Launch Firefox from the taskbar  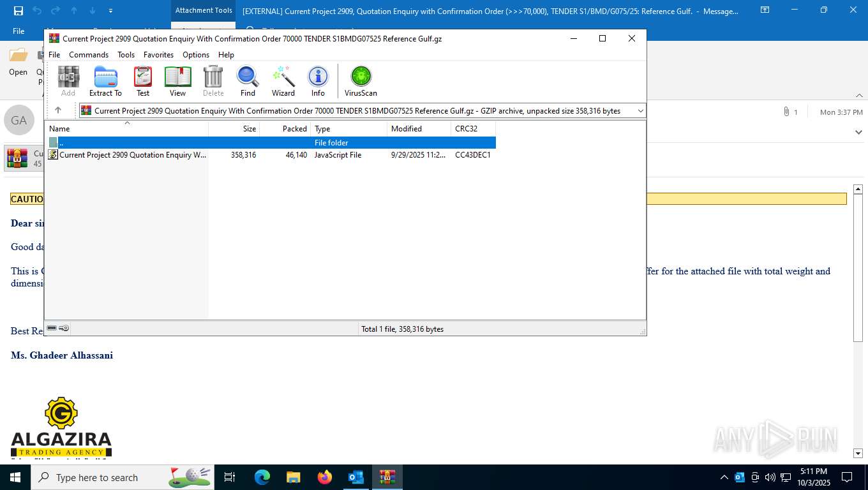point(325,477)
